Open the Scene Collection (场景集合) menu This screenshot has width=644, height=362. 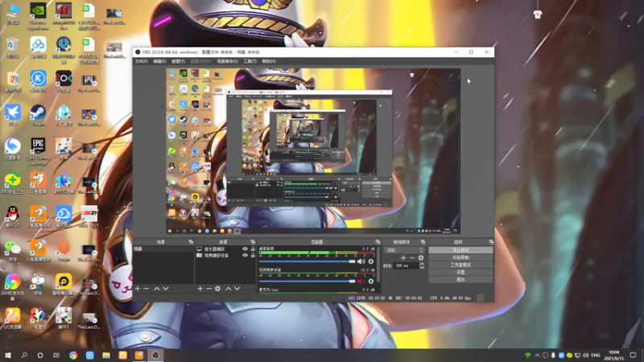click(x=227, y=62)
